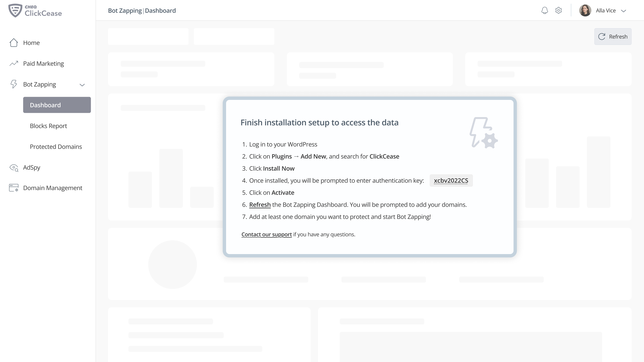
Task: Click the Bot Zapping breadcrumb text
Action: click(125, 11)
